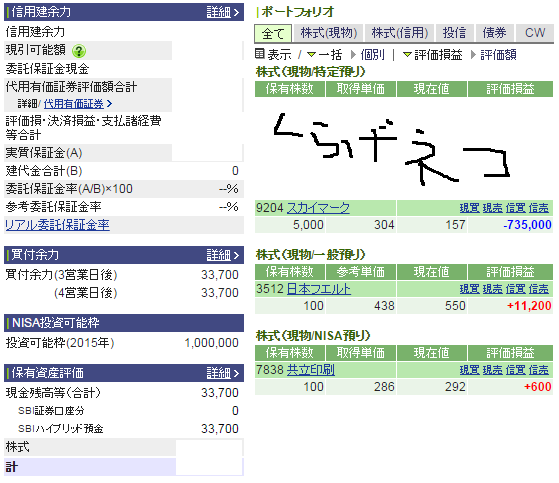Screen dimensions: 559x483
Task: Switch to the 株式(信用) tab
Action: (x=400, y=33)
